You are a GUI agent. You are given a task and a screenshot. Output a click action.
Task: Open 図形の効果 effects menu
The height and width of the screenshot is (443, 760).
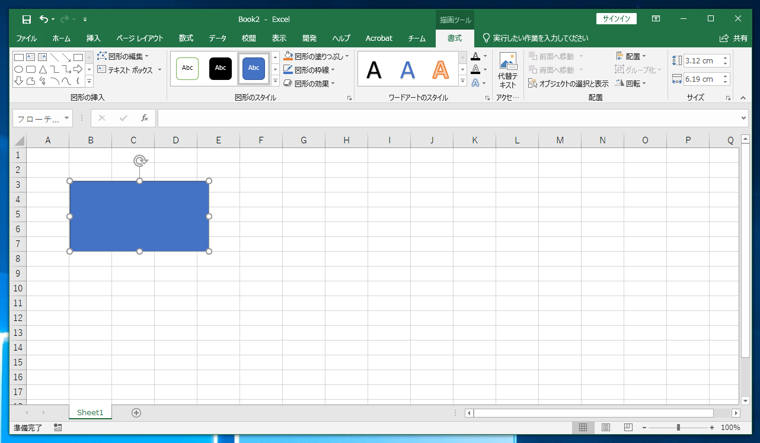(x=309, y=83)
